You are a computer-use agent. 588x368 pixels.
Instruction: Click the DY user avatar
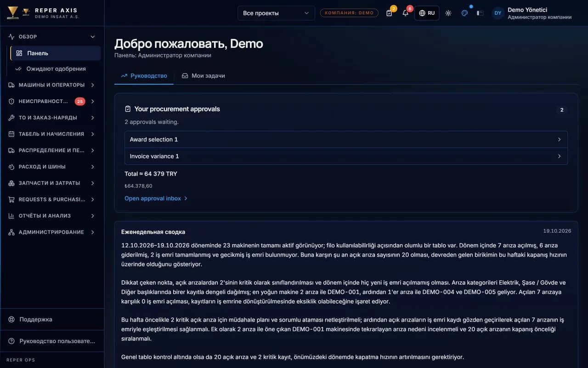498,13
